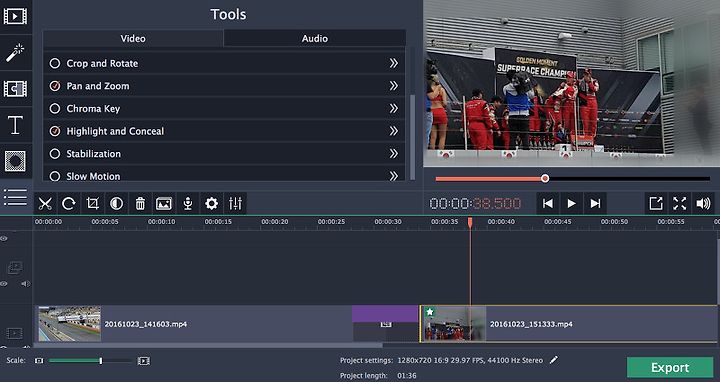This screenshot has width=720, height=382.
Task: Play the preview video
Action: [x=571, y=203]
